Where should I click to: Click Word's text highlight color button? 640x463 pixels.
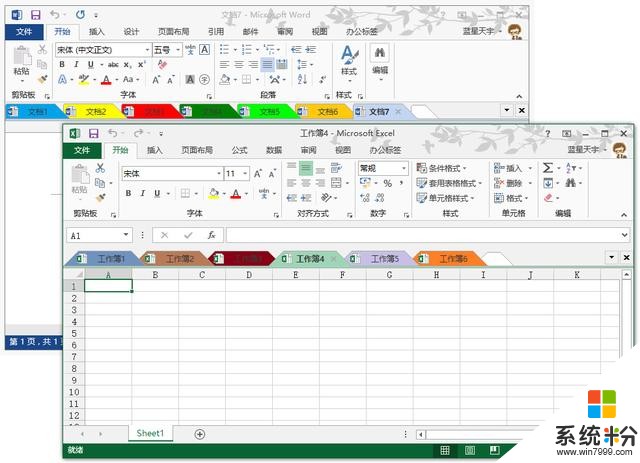(84, 79)
